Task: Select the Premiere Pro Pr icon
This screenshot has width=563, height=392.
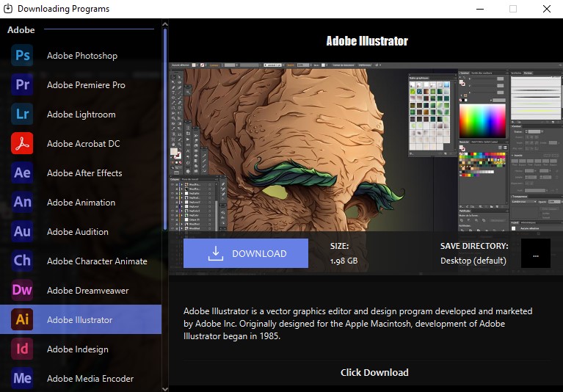Action: [x=23, y=85]
